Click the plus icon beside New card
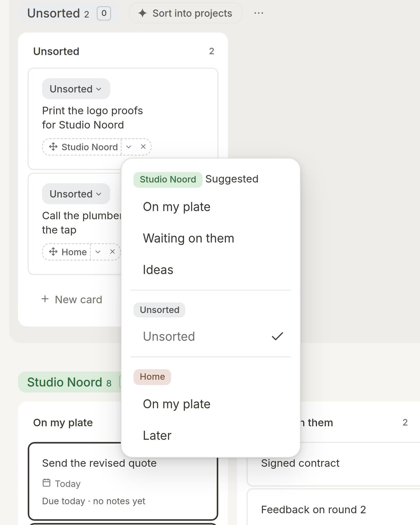 point(45,299)
